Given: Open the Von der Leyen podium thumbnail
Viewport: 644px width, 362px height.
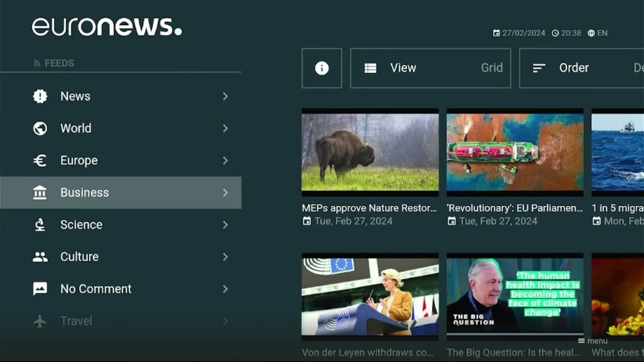Looking at the screenshot, I should (370, 297).
